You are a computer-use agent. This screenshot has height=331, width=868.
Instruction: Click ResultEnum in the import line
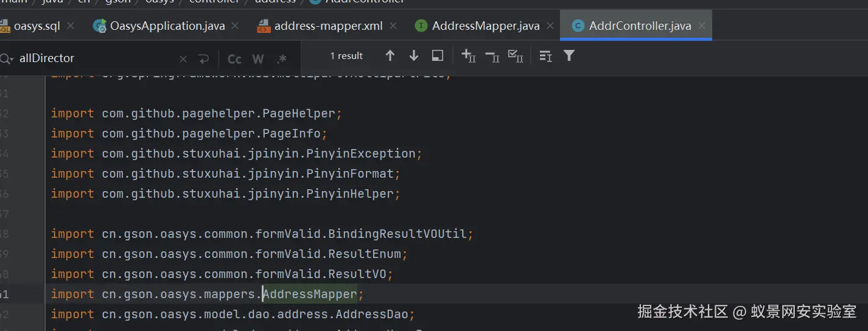[x=365, y=254]
